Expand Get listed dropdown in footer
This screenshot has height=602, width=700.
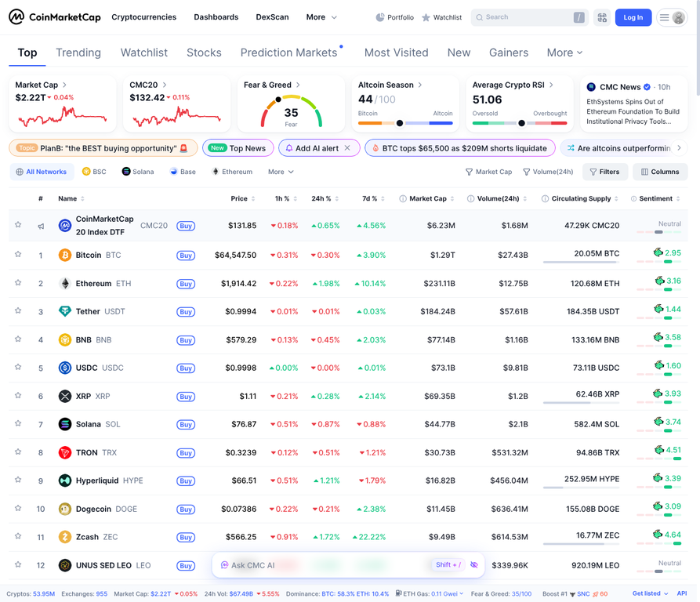pos(650,593)
